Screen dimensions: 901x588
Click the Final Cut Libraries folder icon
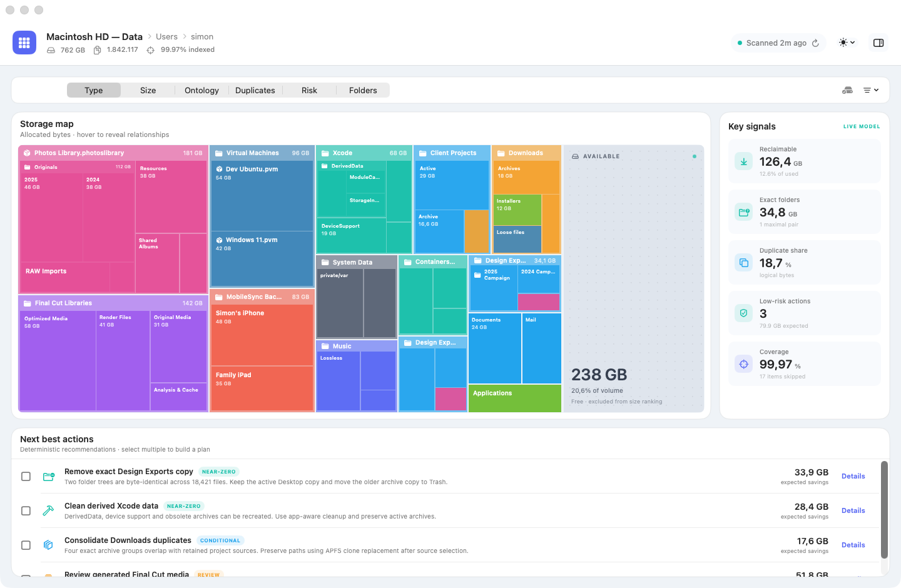(28, 303)
